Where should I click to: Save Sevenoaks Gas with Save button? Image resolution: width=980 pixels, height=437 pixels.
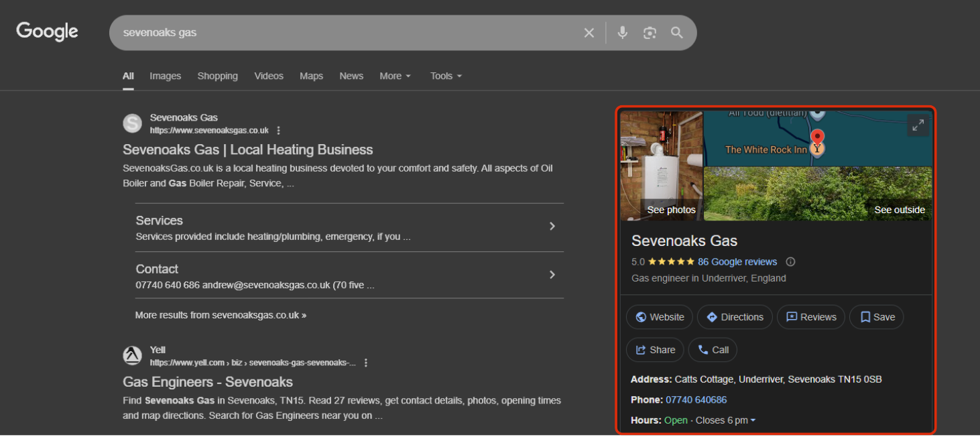point(877,317)
